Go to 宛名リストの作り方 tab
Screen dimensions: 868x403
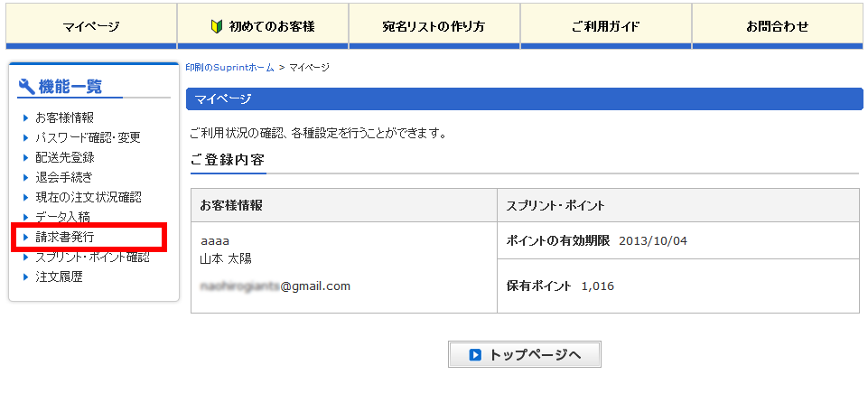(434, 26)
